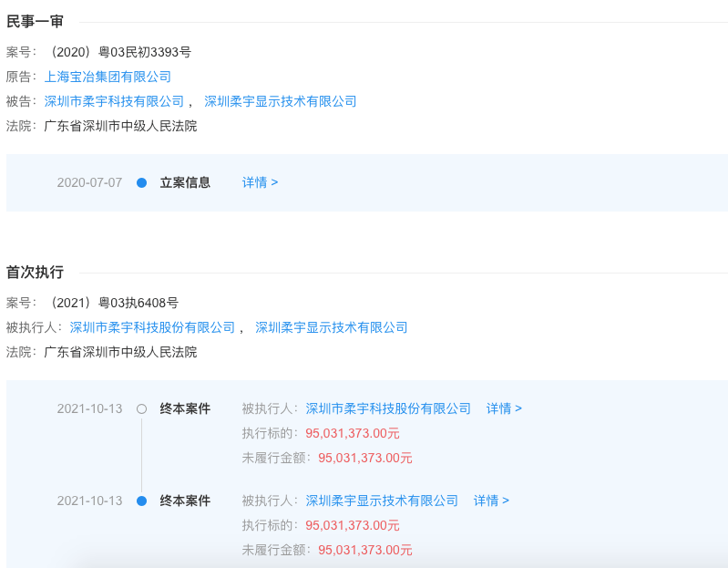
Task: Open 深圳柔宇显示技术有限公司 in 首次执行 header line
Action: 331,327
